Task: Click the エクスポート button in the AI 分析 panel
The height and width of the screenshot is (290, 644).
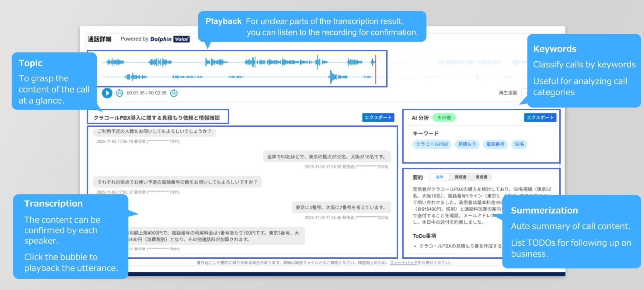Action: (540, 118)
